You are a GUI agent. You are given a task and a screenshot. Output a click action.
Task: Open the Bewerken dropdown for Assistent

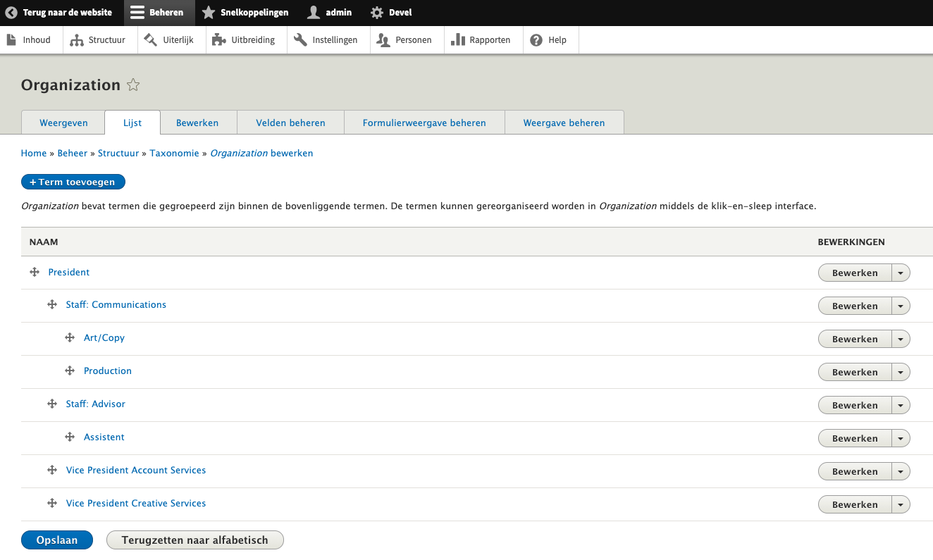pyautogui.click(x=901, y=438)
